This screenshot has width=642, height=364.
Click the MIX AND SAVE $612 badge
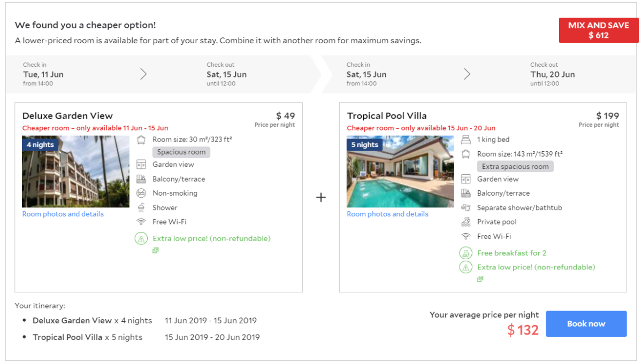click(598, 30)
